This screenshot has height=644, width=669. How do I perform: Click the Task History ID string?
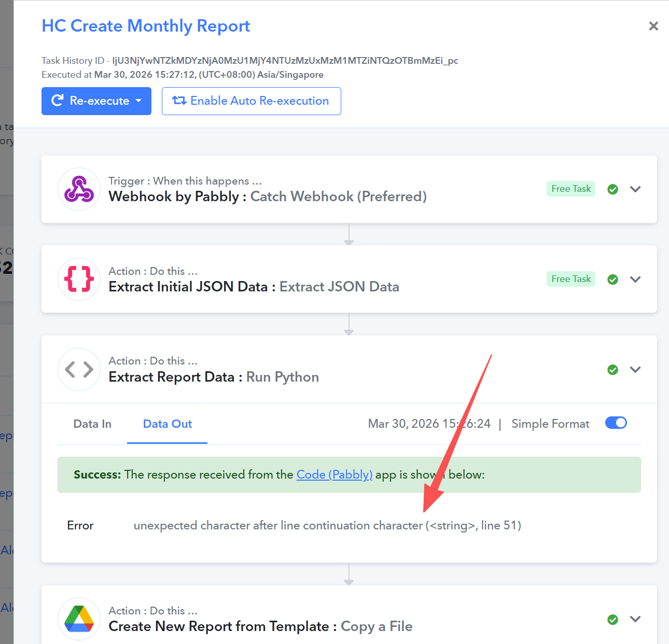click(285, 61)
